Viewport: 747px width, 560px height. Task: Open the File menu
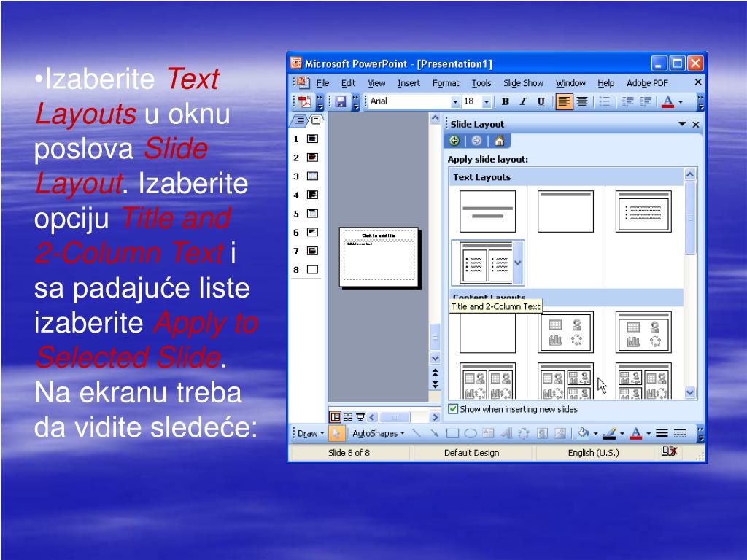[322, 83]
